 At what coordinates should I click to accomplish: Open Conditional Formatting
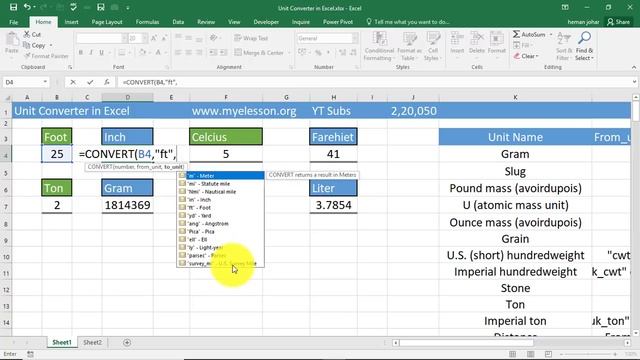[x=379, y=46]
